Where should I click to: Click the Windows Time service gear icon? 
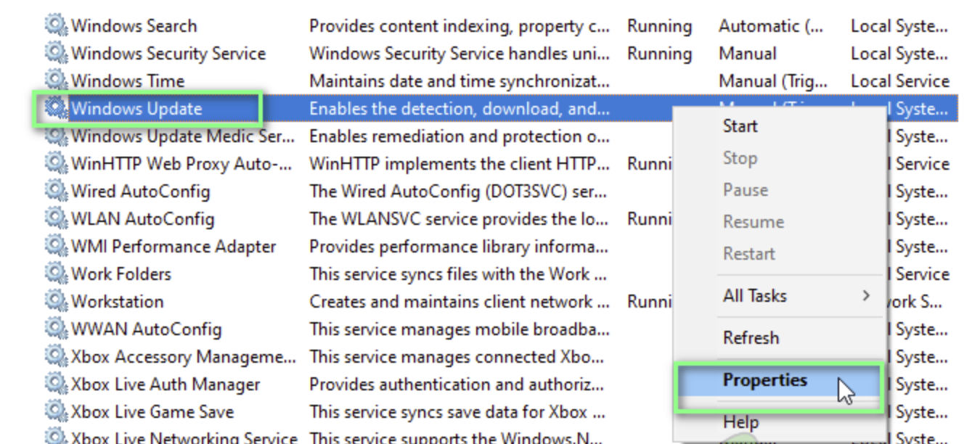point(55,81)
